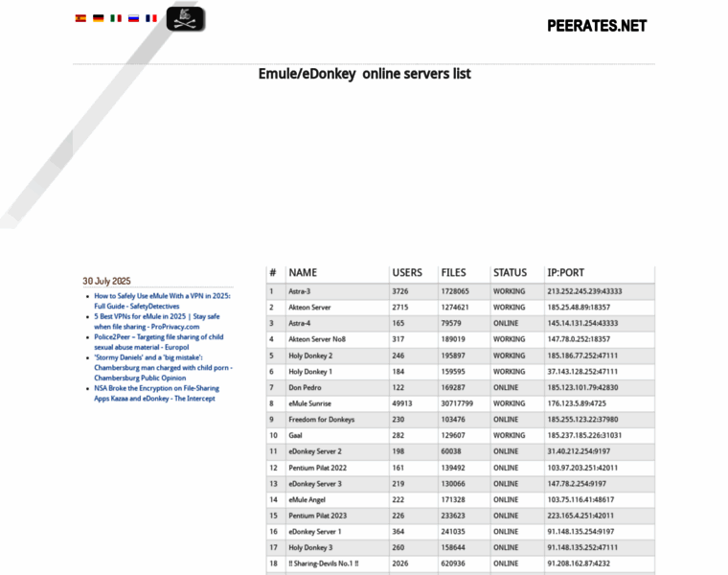The width and height of the screenshot is (728, 575).
Task: Click the Emule/eDonkey online servers list heading
Action: pos(364,74)
